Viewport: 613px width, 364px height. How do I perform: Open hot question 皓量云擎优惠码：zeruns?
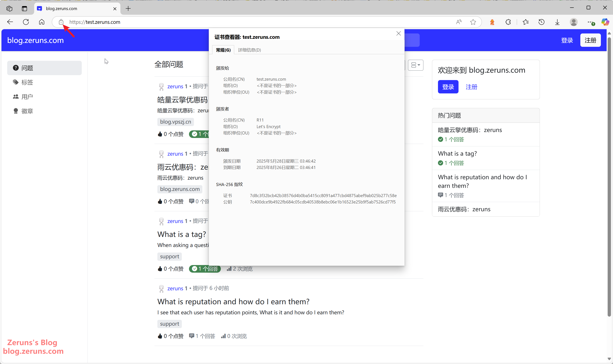[470, 130]
